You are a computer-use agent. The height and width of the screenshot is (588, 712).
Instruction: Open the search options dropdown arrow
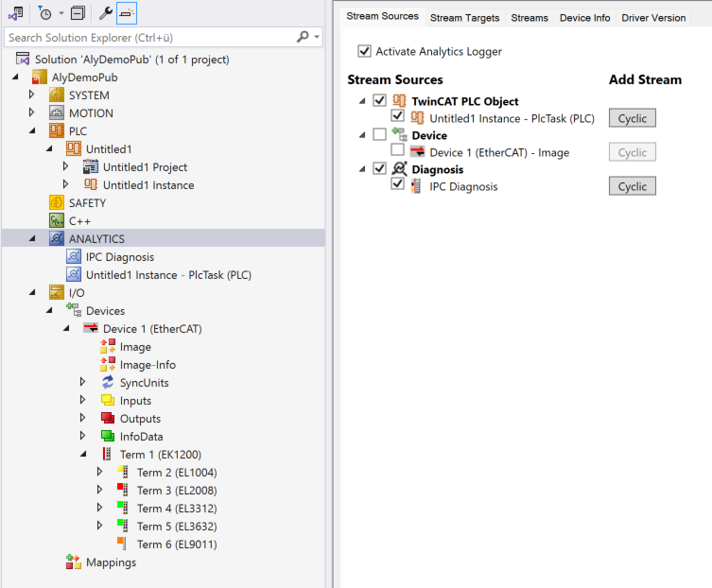(317, 37)
